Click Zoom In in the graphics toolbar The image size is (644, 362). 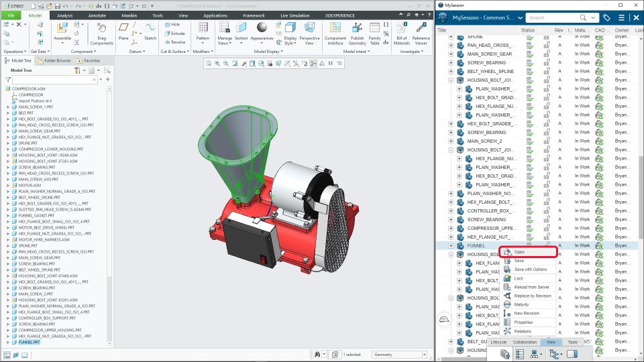pyautogui.click(x=217, y=63)
